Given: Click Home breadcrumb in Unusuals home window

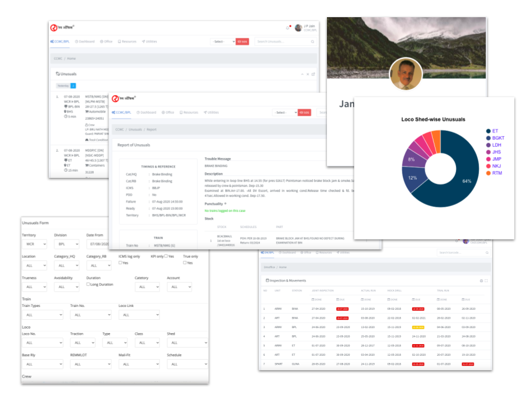Looking at the screenshot, I should coord(71,59).
